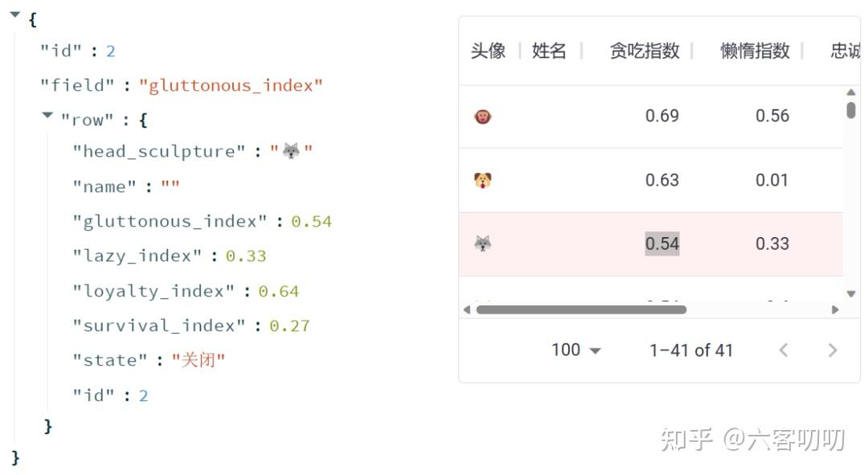Sort by 贪吃指数 column header
Screen dimensions: 868x475
(645, 51)
